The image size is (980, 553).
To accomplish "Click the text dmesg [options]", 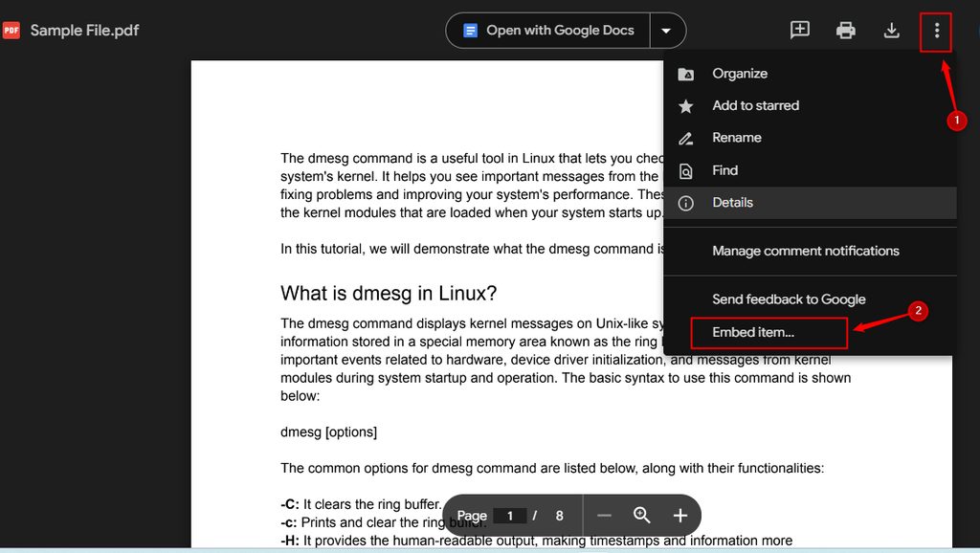I will point(329,431).
